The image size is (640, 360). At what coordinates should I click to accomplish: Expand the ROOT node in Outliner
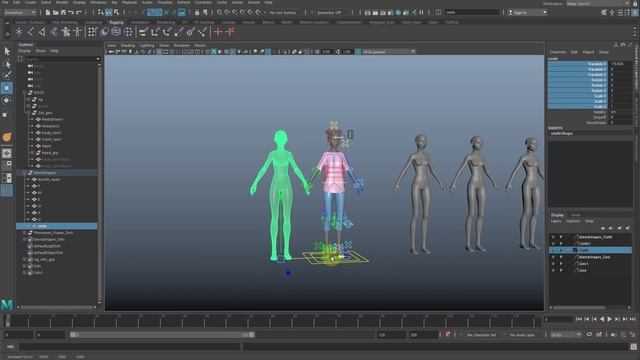(24, 93)
